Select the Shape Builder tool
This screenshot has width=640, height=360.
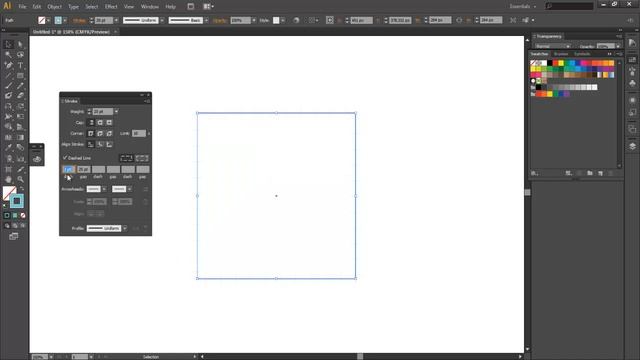[9, 127]
